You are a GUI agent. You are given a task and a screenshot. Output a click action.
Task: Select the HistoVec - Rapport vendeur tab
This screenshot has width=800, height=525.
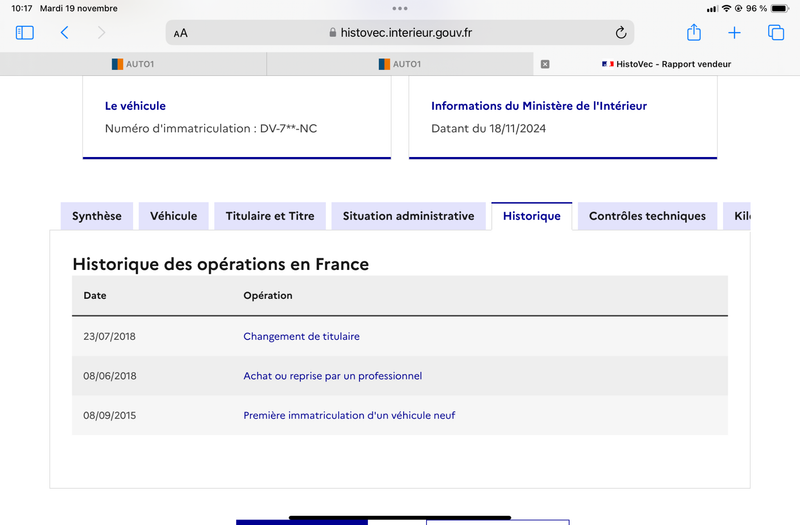pos(666,64)
